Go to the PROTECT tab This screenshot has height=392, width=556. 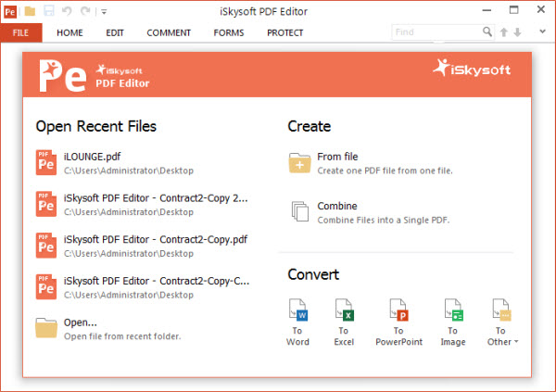tap(285, 32)
